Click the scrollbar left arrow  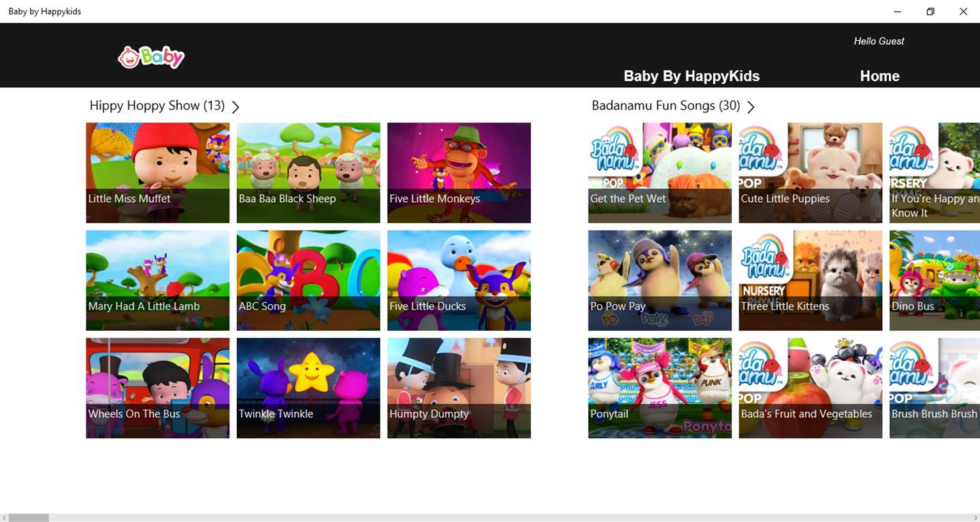point(4,517)
